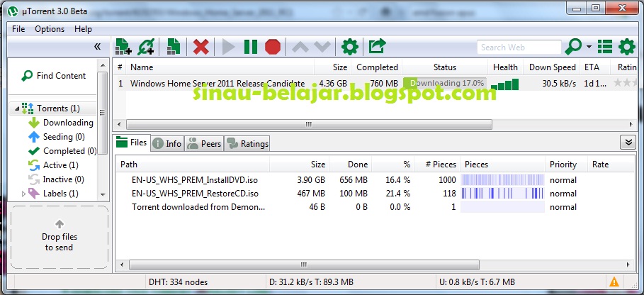This screenshot has width=644, height=295.
Task: Click the Create New Torrent icon
Action: click(x=174, y=47)
